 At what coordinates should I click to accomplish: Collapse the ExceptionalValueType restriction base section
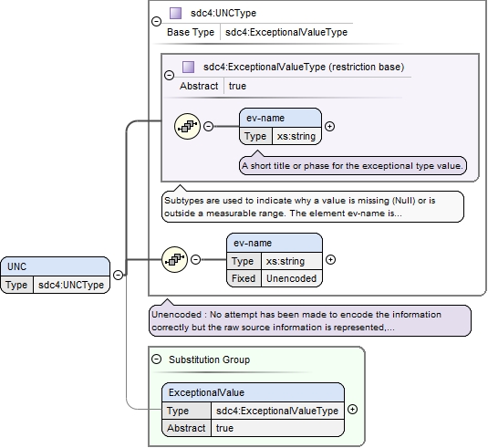tap(169, 75)
